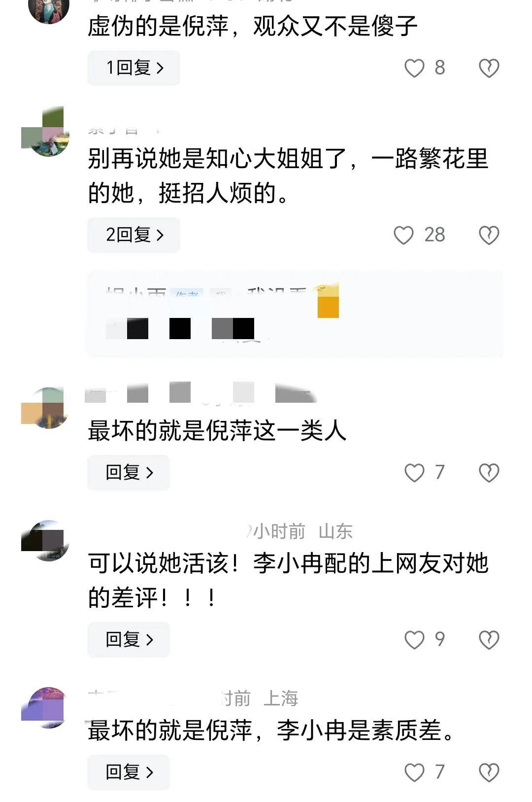Tap broken heart beside 9 likes

click(x=489, y=640)
